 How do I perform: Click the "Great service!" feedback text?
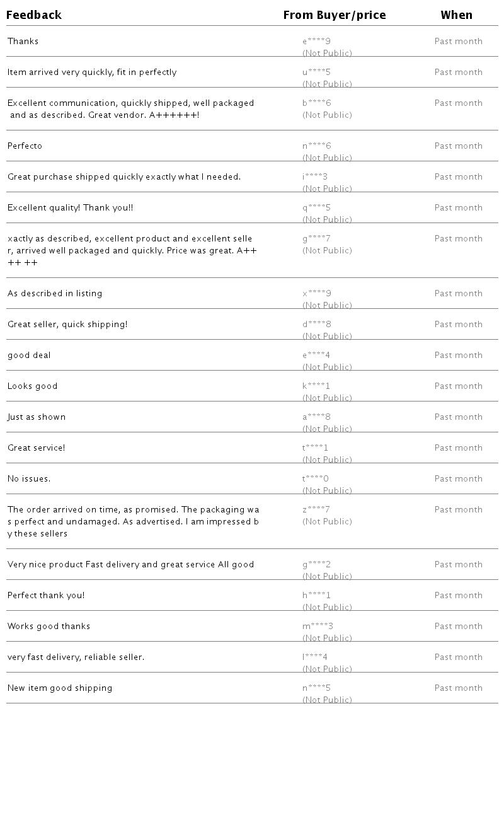36,448
